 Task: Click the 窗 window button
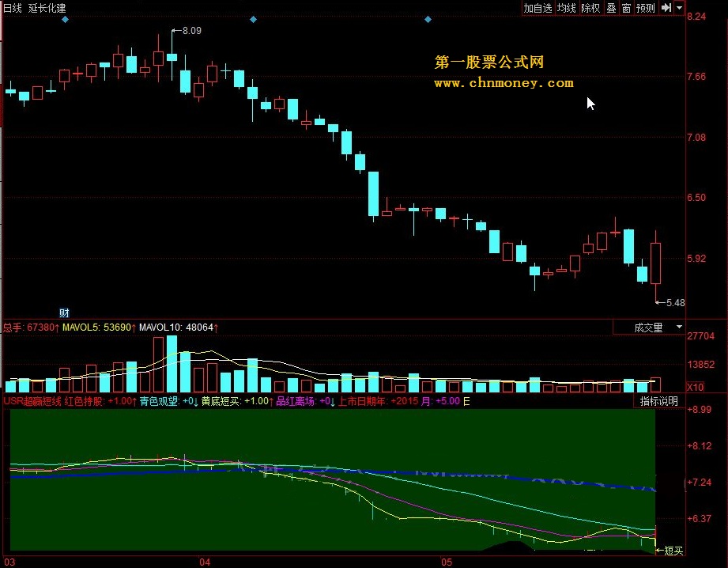[x=626, y=8]
